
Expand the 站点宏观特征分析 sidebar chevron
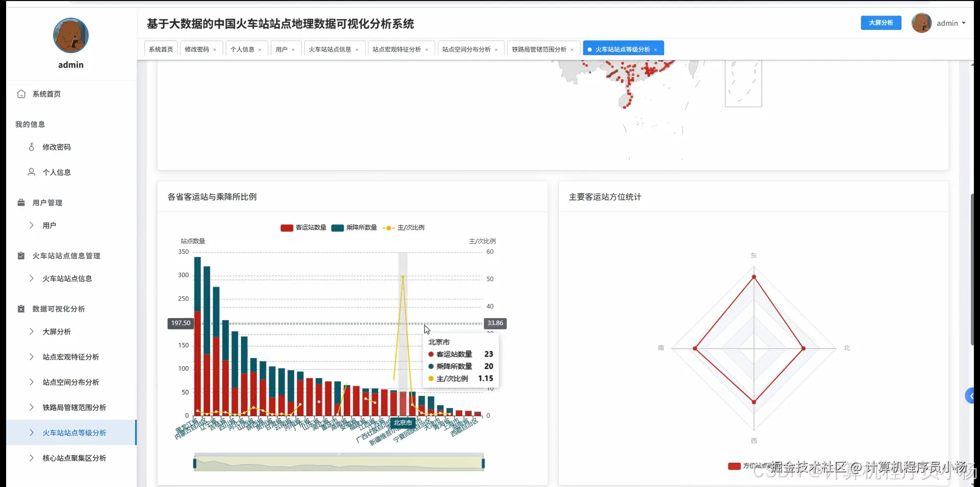[32, 357]
